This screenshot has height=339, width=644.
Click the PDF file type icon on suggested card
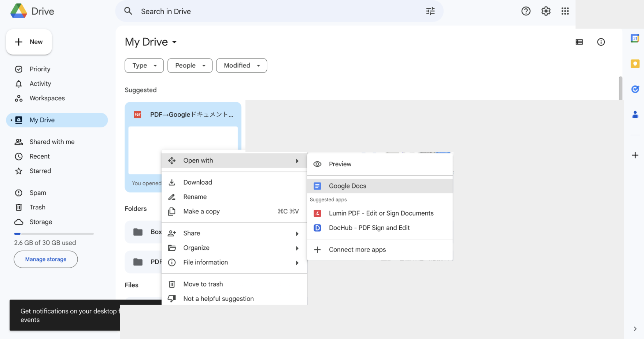coord(137,115)
